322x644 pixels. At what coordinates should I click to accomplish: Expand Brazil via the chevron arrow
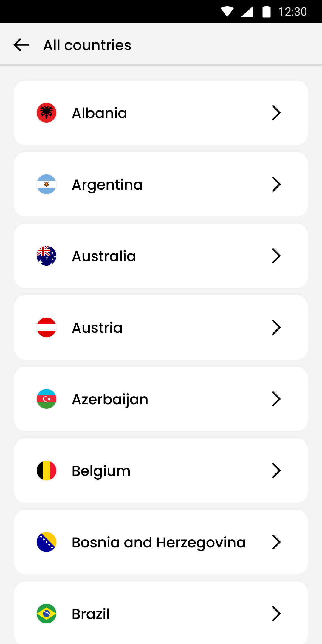(x=276, y=614)
